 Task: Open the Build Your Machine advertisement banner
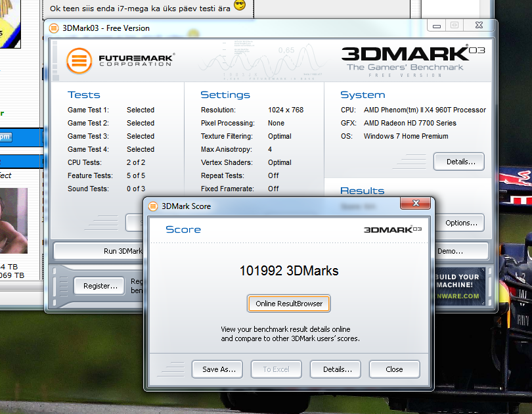click(460, 286)
